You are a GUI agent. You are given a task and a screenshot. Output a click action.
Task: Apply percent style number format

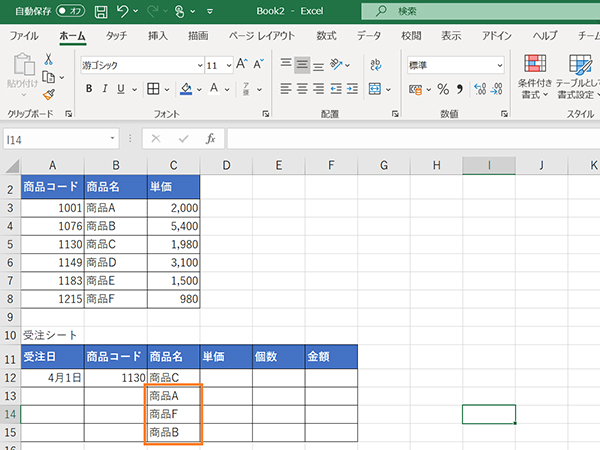[443, 89]
